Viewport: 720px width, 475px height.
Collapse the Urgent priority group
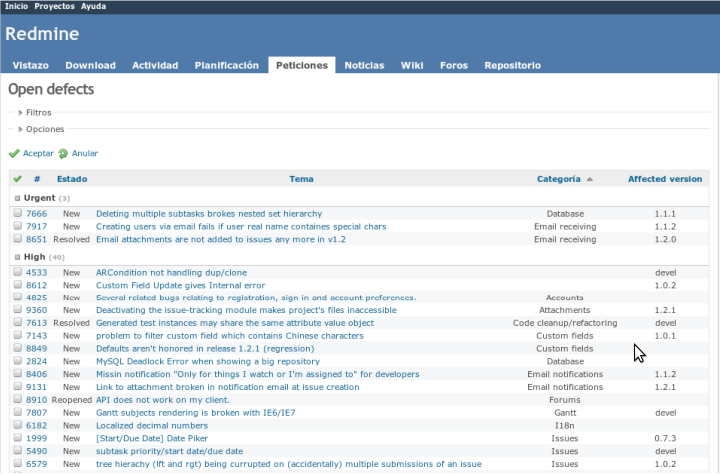pyautogui.click(x=17, y=198)
